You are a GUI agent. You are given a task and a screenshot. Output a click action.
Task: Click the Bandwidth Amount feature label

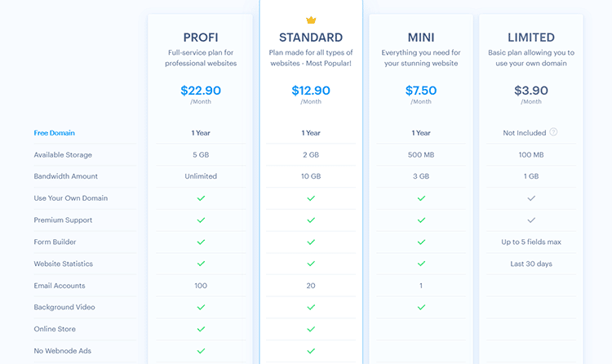pyautogui.click(x=66, y=176)
